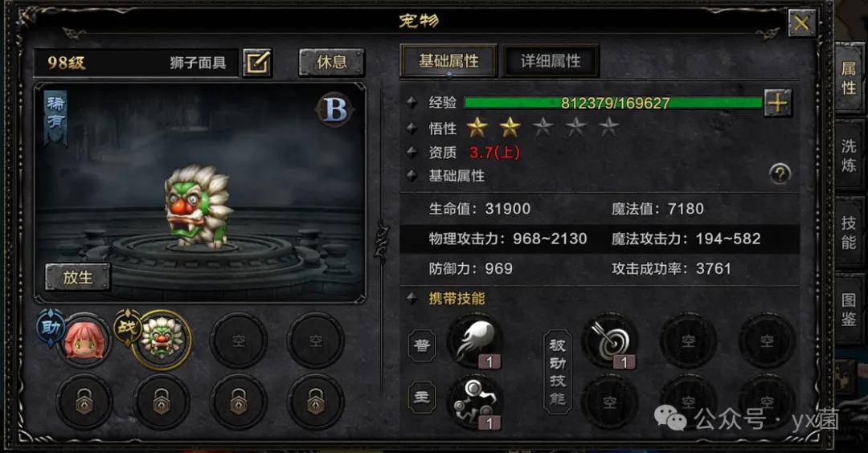Viewport: 868px width, 453px height.
Task: Open the 技能 side tab
Action: tap(850, 233)
